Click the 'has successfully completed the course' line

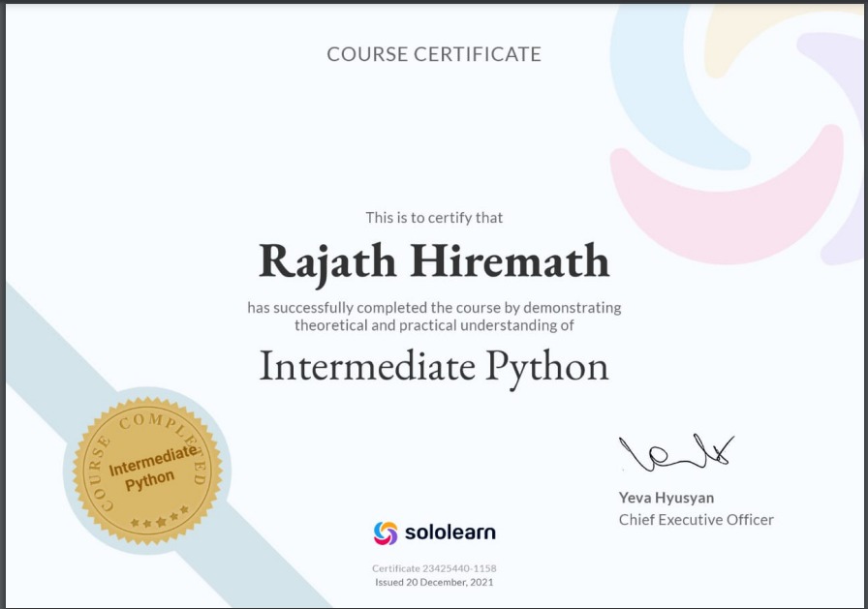coord(434,308)
